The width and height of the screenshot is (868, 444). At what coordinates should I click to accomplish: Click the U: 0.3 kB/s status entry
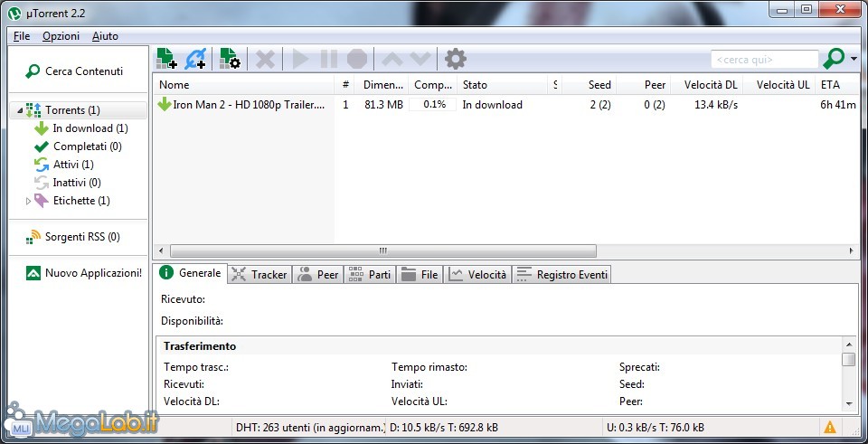(x=656, y=428)
